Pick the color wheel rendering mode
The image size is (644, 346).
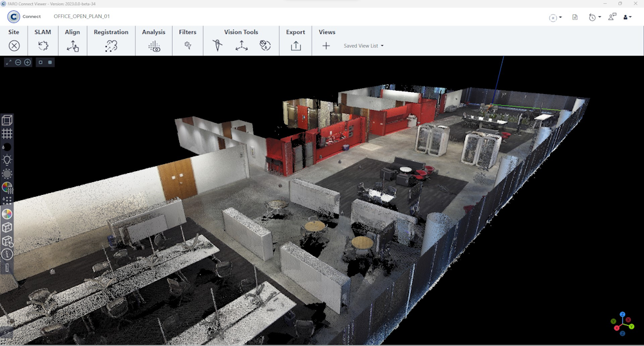click(7, 214)
